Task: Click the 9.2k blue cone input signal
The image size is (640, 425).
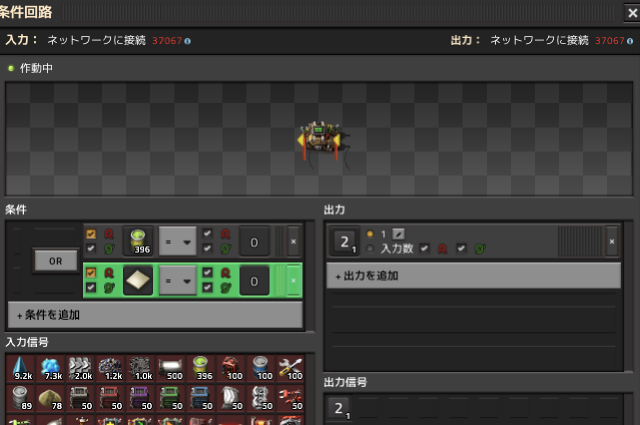Action: 21,368
